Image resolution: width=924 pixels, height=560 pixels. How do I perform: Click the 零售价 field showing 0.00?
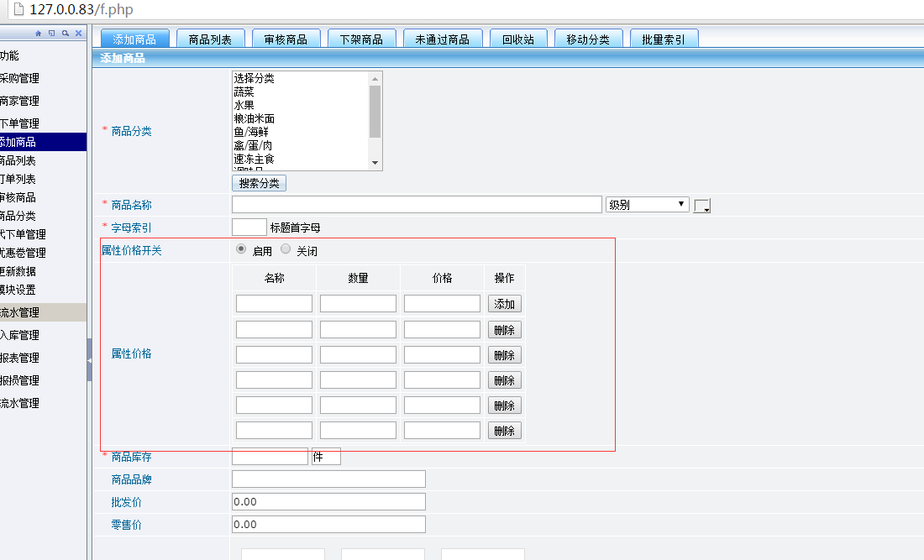[328, 524]
